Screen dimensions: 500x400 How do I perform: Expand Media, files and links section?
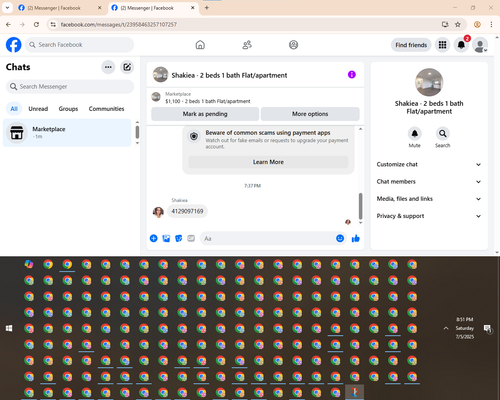point(429,199)
